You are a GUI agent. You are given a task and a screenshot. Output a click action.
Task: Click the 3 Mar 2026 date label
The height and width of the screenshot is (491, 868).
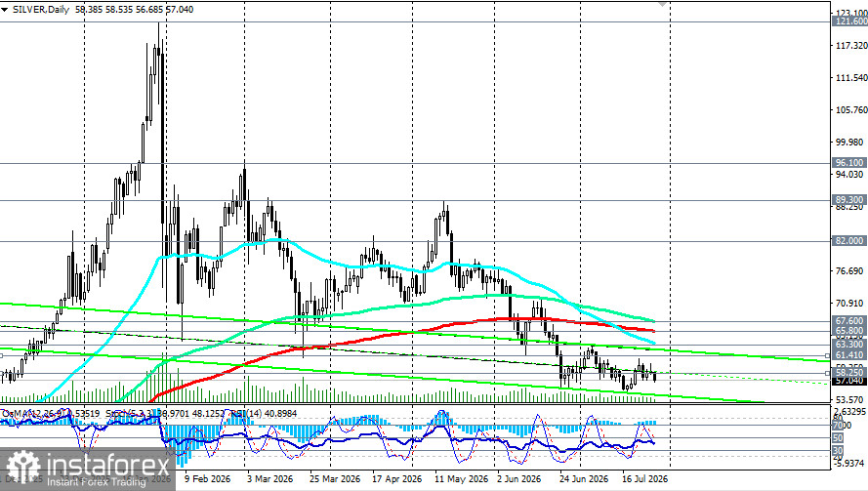(270, 479)
